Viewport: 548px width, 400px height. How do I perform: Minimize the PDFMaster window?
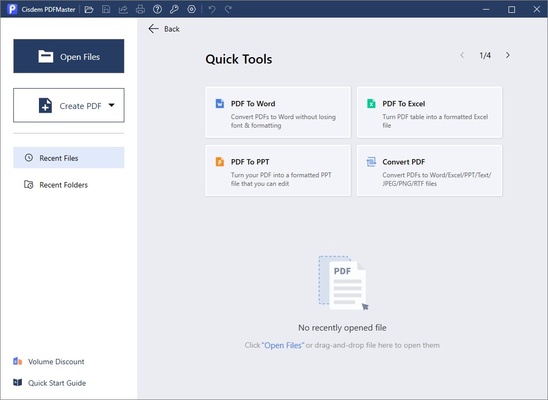tap(486, 9)
